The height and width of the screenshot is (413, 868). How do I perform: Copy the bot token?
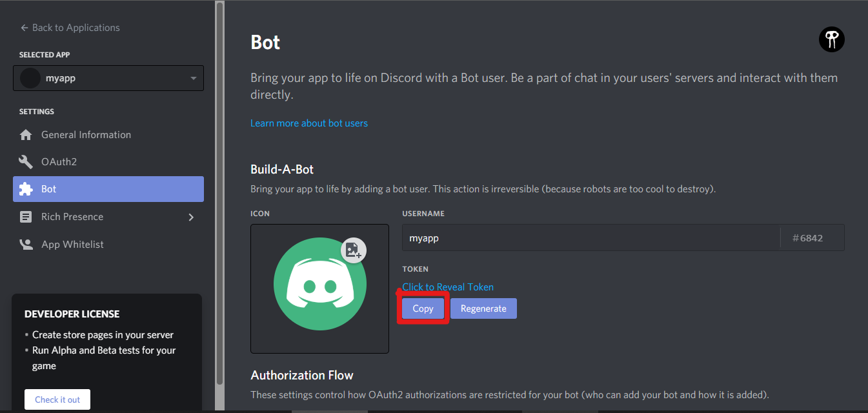(x=423, y=308)
